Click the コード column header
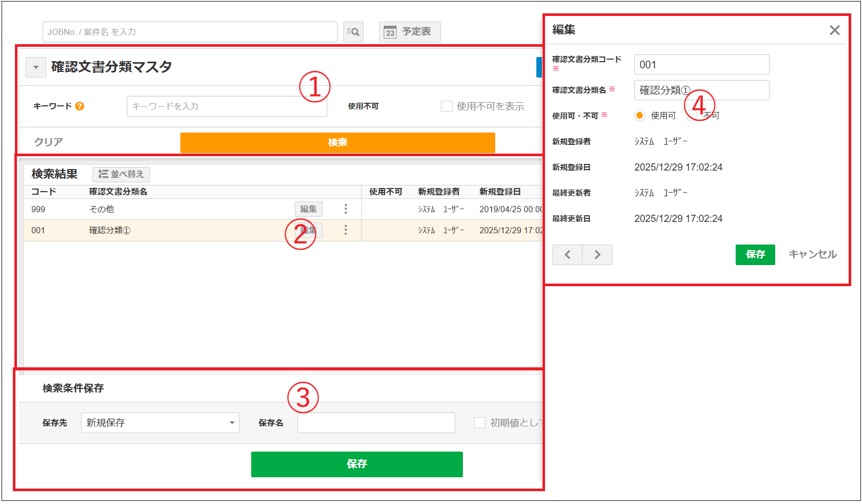The height and width of the screenshot is (504, 862). coord(44,192)
